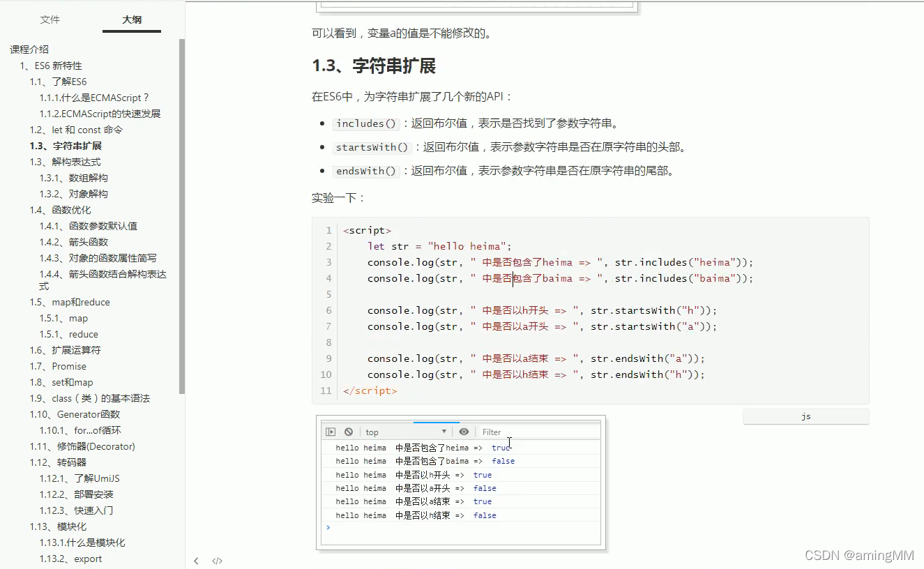The height and width of the screenshot is (569, 924).
Task: Click the console output screenshot image
Action: (461, 483)
